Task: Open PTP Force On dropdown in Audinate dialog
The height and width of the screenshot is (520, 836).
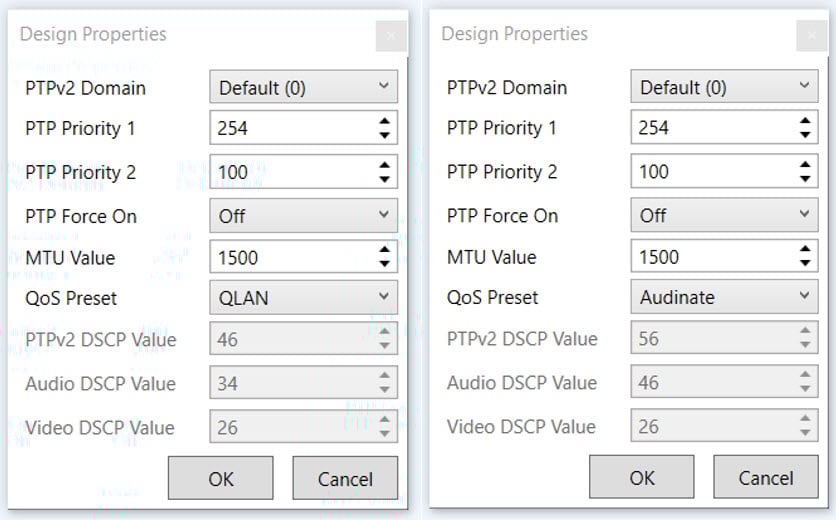Action: (x=724, y=215)
